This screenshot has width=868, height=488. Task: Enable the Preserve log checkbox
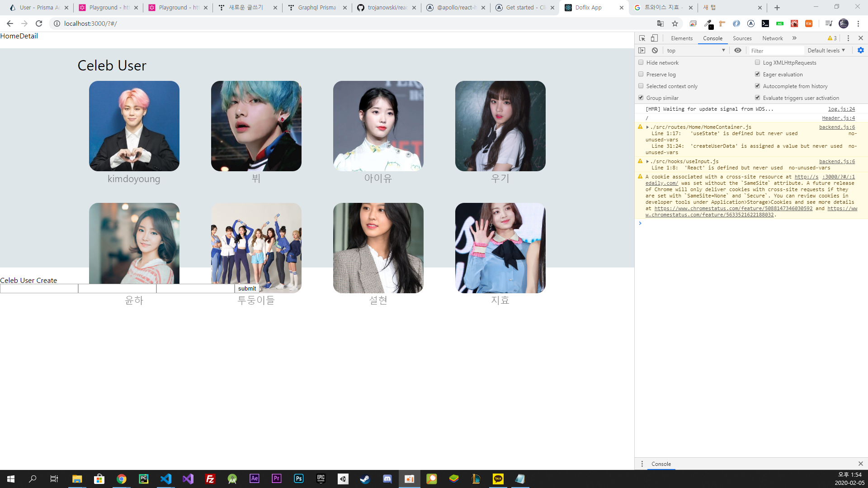641,74
